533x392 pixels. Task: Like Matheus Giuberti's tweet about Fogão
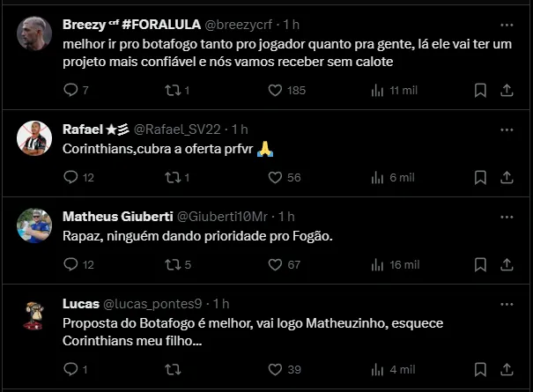[x=274, y=264]
